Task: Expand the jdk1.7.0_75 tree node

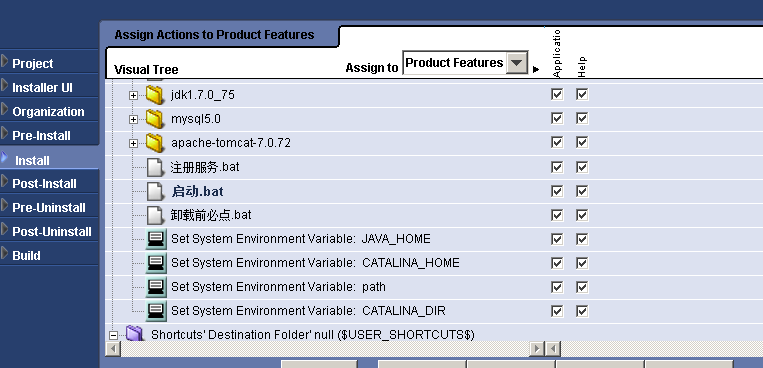Action: point(133,95)
